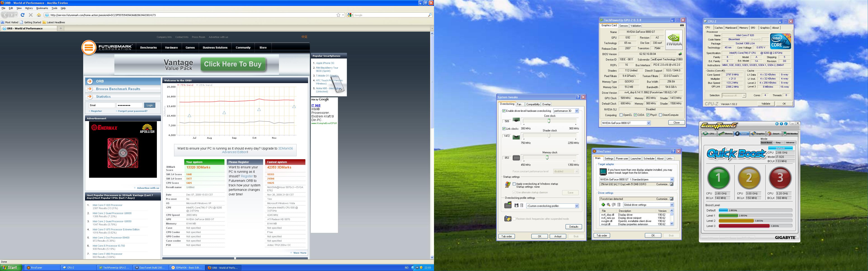The image size is (868, 271).
Task: Click the trash icon in RivaTuner driver settings
Action: click(x=619, y=205)
